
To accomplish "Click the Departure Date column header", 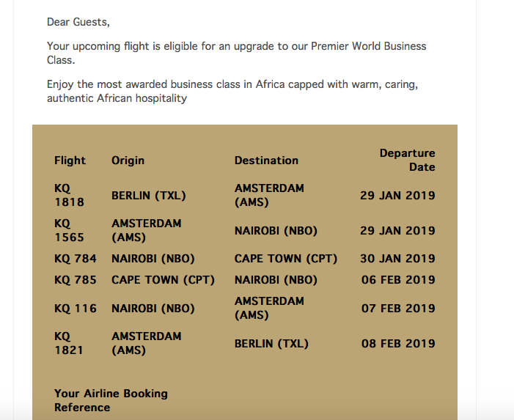I will tap(407, 160).
